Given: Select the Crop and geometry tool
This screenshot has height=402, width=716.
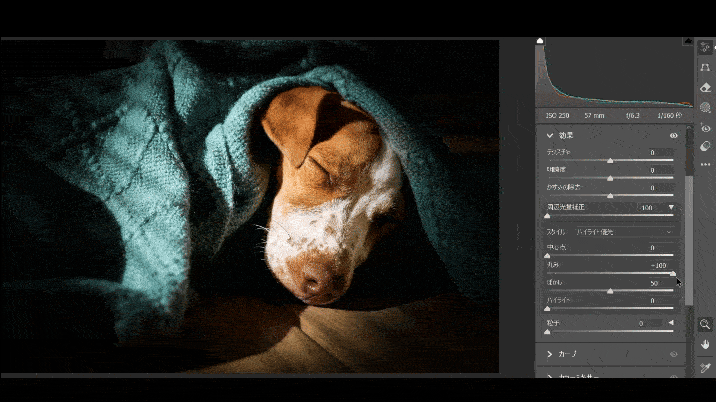Looking at the screenshot, I should pyautogui.click(x=705, y=68).
